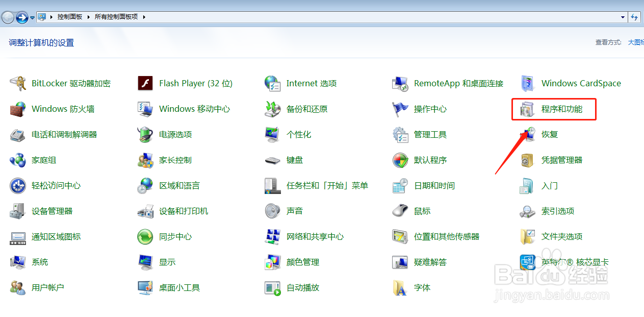Image resolution: width=644 pixels, height=317 pixels.
Task: Click the 操作中心 flag icon
Action: 400,109
